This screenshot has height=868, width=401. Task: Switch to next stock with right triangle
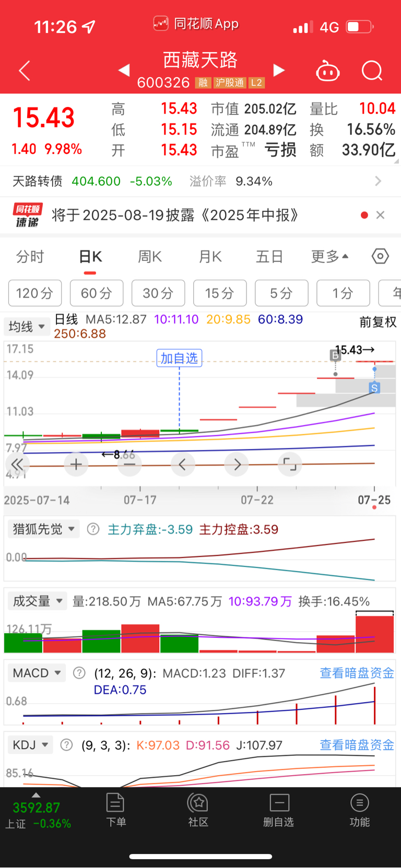click(x=279, y=70)
